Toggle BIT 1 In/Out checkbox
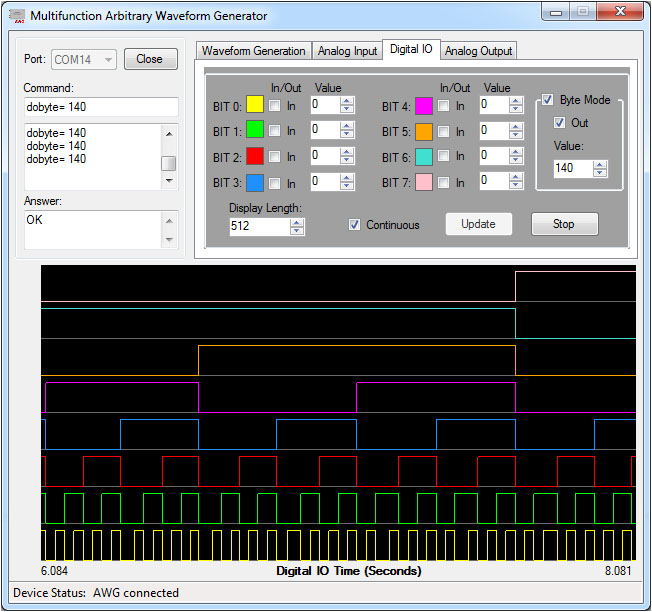The width and height of the screenshot is (652, 612). pos(274,131)
